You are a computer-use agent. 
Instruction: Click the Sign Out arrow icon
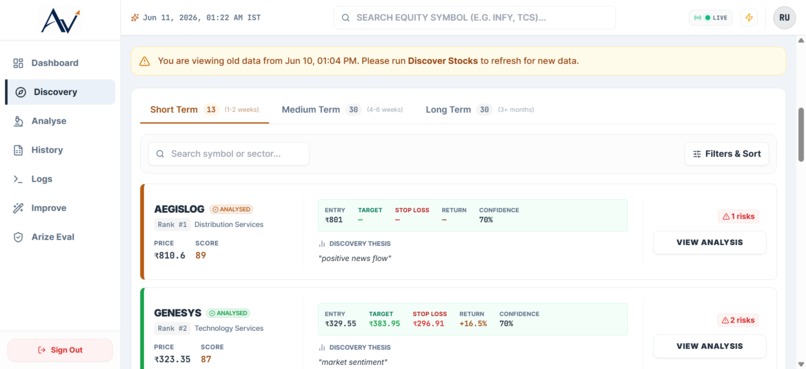tap(42, 350)
